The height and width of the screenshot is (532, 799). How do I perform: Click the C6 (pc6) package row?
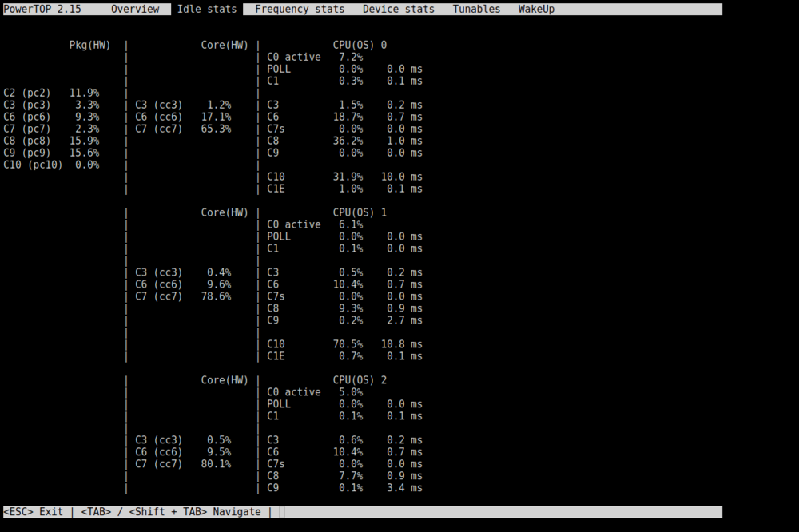(x=51, y=117)
